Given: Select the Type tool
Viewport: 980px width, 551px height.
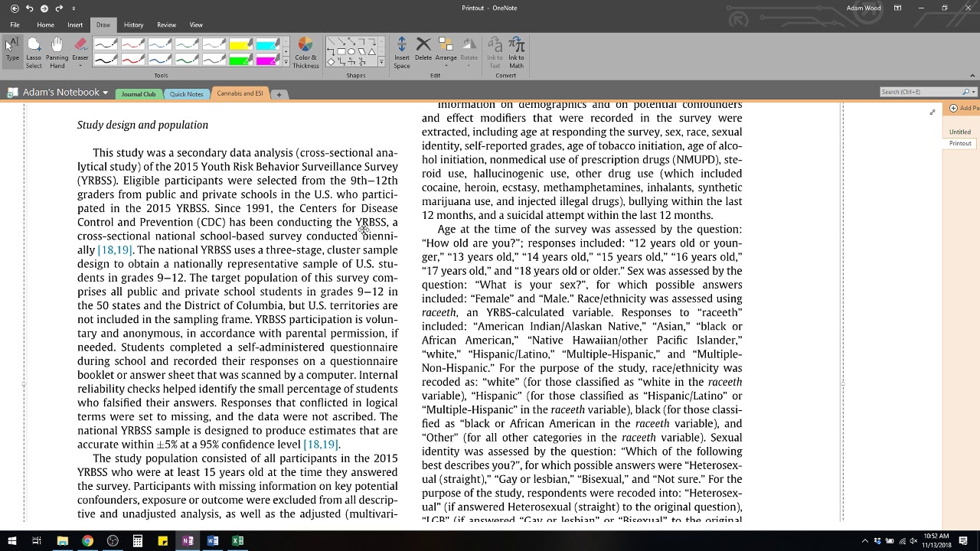Looking at the screenshot, I should coord(12,51).
